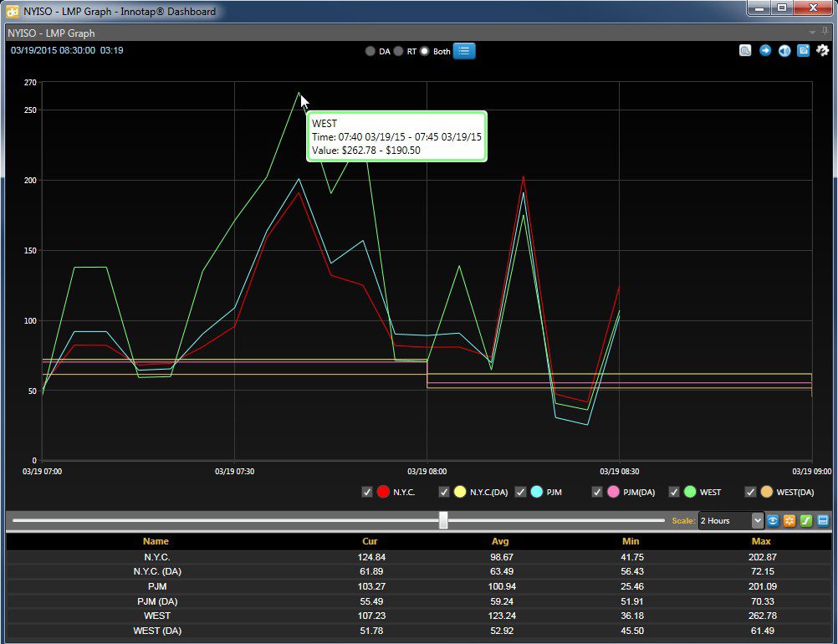Click the blue pop-out export icon
Viewport: 838px width, 644px height.
click(x=803, y=50)
